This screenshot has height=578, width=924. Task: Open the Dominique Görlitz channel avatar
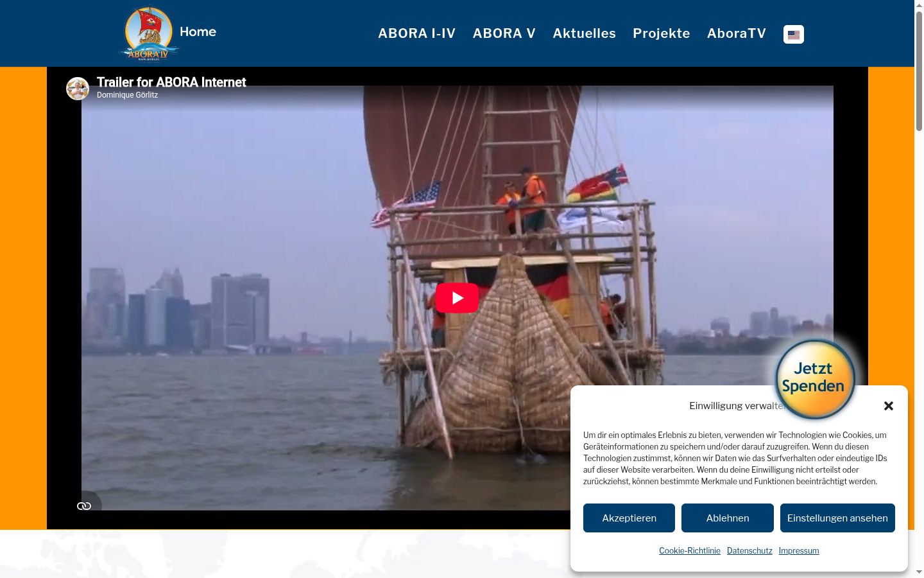78,89
